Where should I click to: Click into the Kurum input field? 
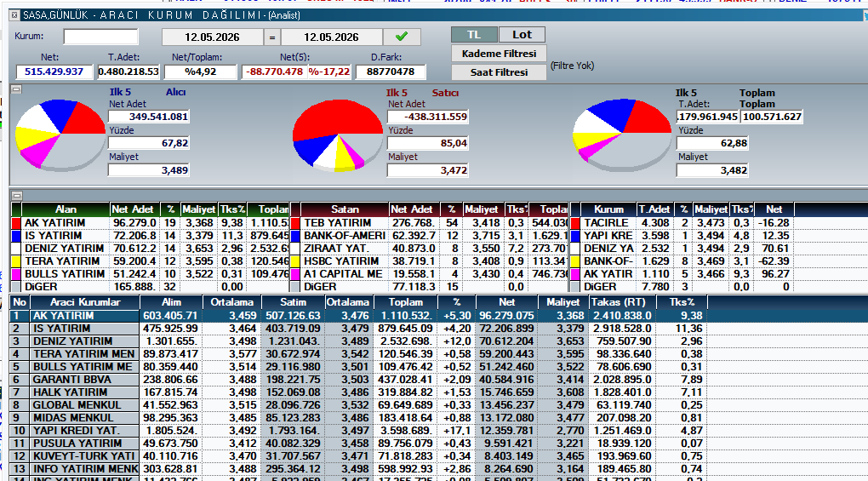point(100,37)
